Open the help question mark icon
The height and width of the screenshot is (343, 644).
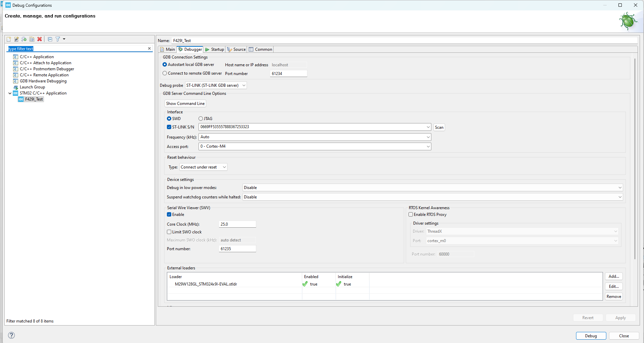pyautogui.click(x=11, y=335)
